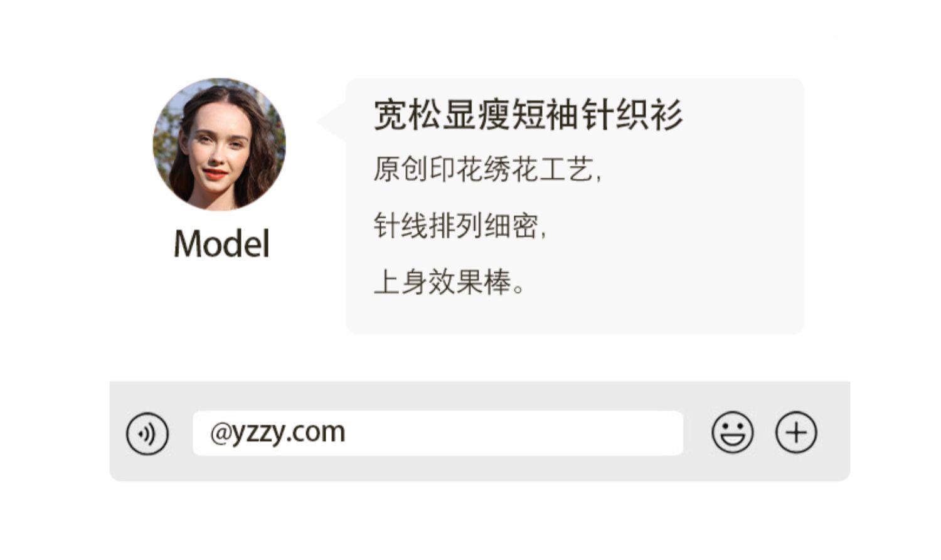941x560 pixels.
Task: Place cursor in the blank part of the text box
Action: (514, 433)
